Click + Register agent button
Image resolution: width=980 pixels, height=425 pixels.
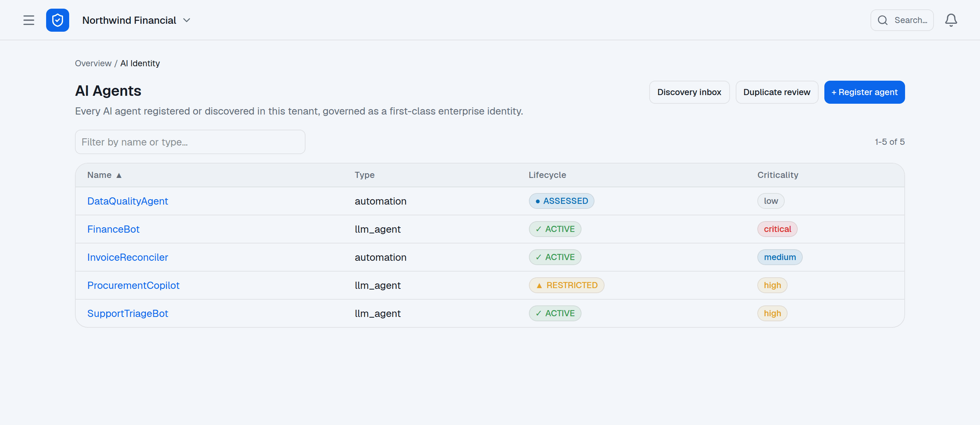coord(864,92)
